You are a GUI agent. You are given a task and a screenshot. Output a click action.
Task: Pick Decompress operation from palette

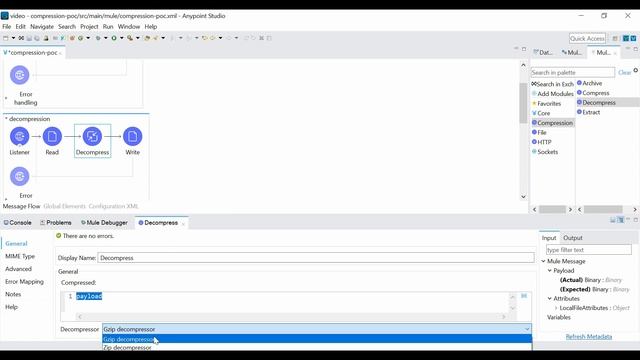click(596, 103)
